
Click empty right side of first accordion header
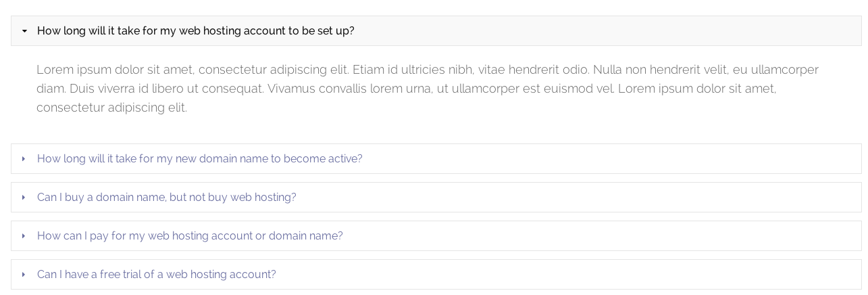click(608, 31)
